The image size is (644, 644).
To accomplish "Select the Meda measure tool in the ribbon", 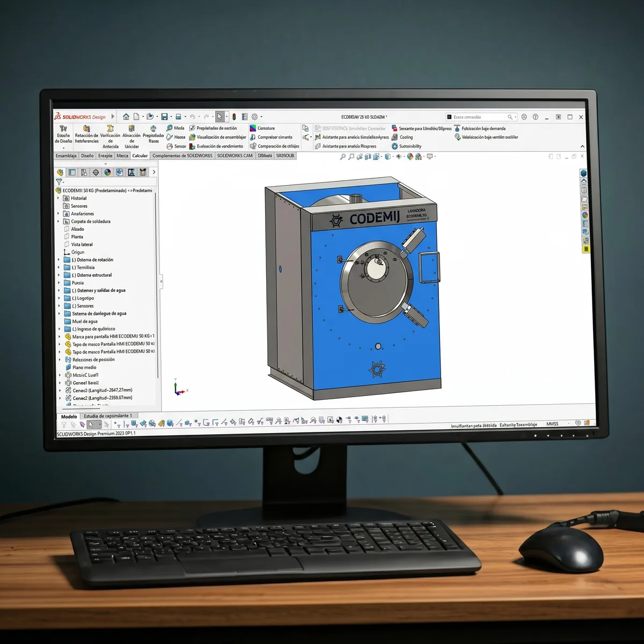I will (175, 128).
